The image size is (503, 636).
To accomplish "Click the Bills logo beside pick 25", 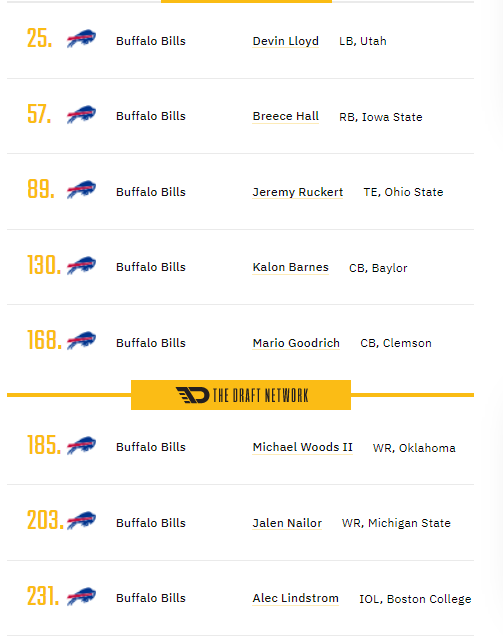I will [82, 39].
